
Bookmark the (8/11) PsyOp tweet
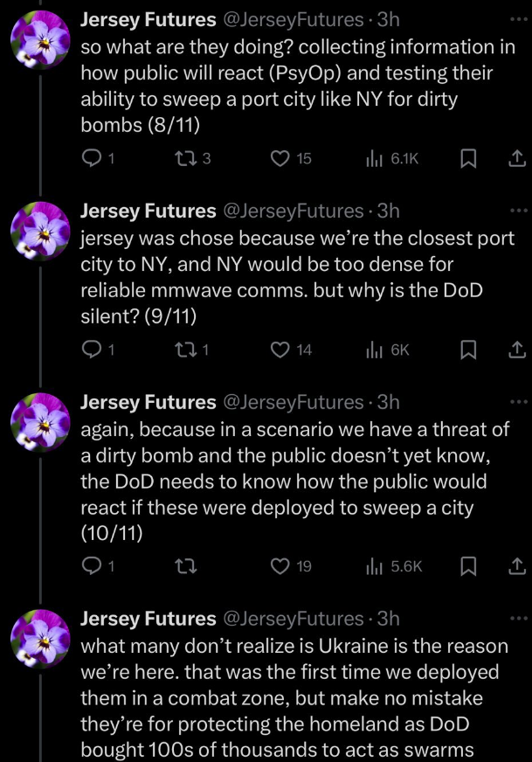[468, 158]
